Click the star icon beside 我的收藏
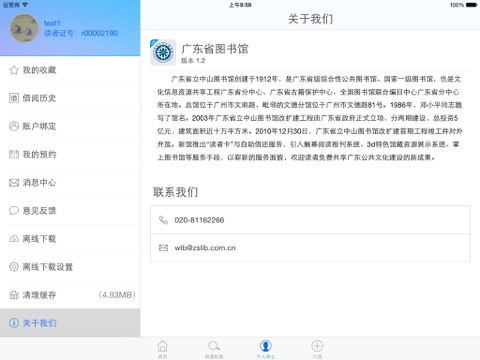The width and height of the screenshot is (480, 360). [14, 70]
